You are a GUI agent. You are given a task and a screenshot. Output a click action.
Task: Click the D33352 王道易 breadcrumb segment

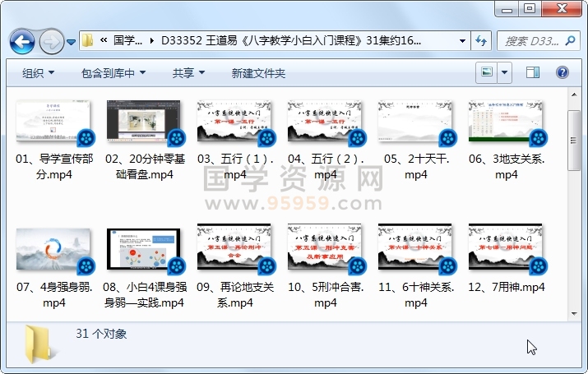(x=291, y=40)
